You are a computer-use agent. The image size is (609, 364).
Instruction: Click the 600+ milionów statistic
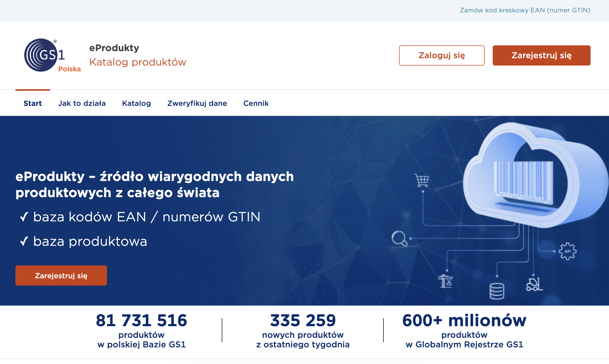[464, 320]
